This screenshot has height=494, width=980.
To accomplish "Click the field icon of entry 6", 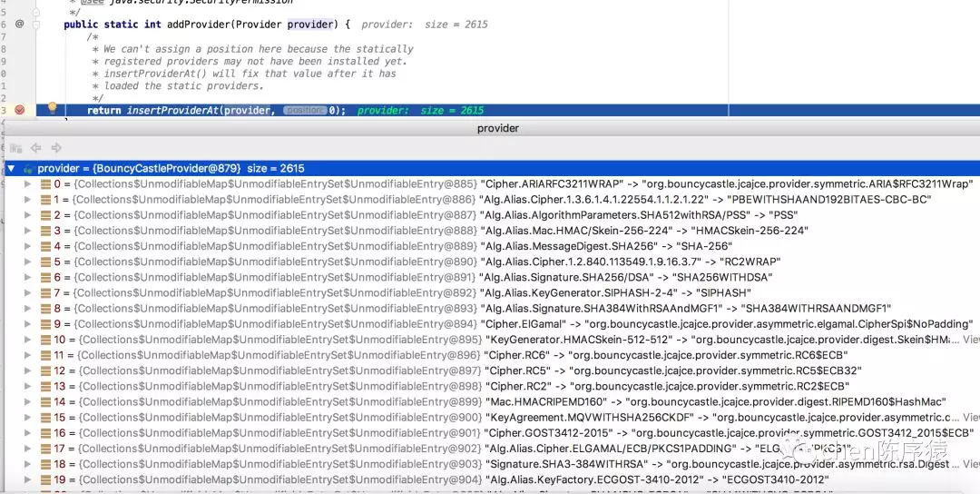I will point(45,277).
